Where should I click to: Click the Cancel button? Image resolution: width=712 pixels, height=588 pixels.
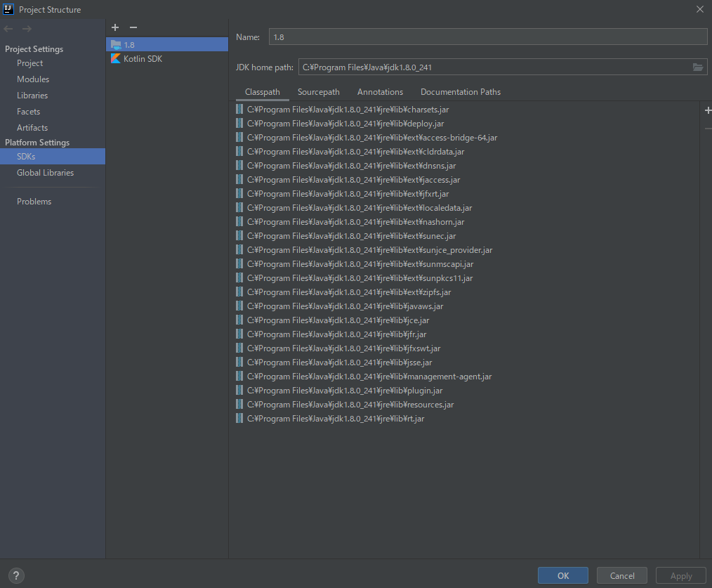[x=622, y=575]
